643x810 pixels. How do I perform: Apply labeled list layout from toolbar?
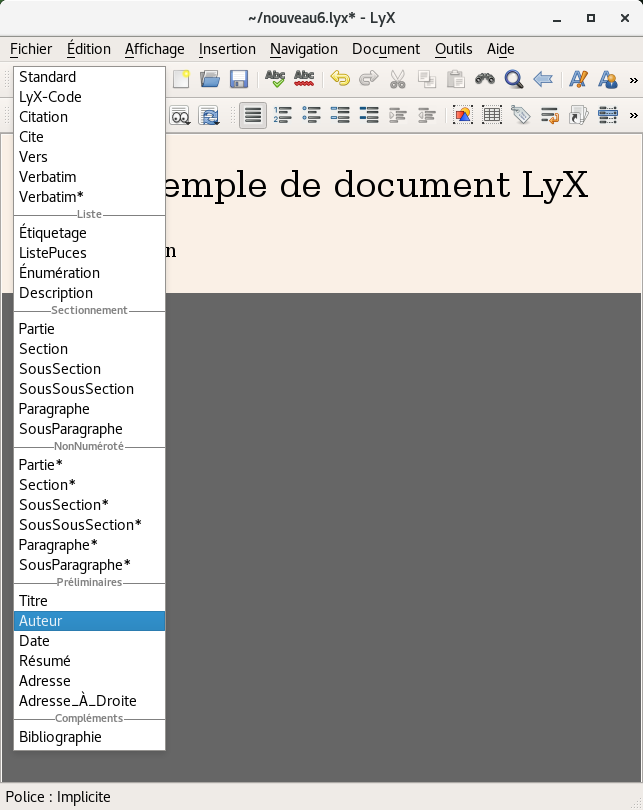[x=340, y=115]
